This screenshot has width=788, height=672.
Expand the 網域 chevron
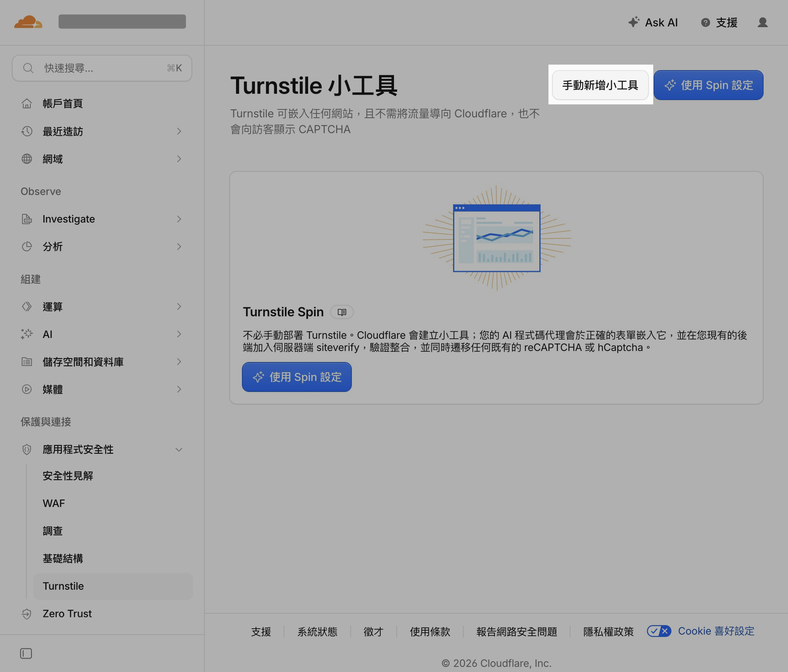pos(179,159)
